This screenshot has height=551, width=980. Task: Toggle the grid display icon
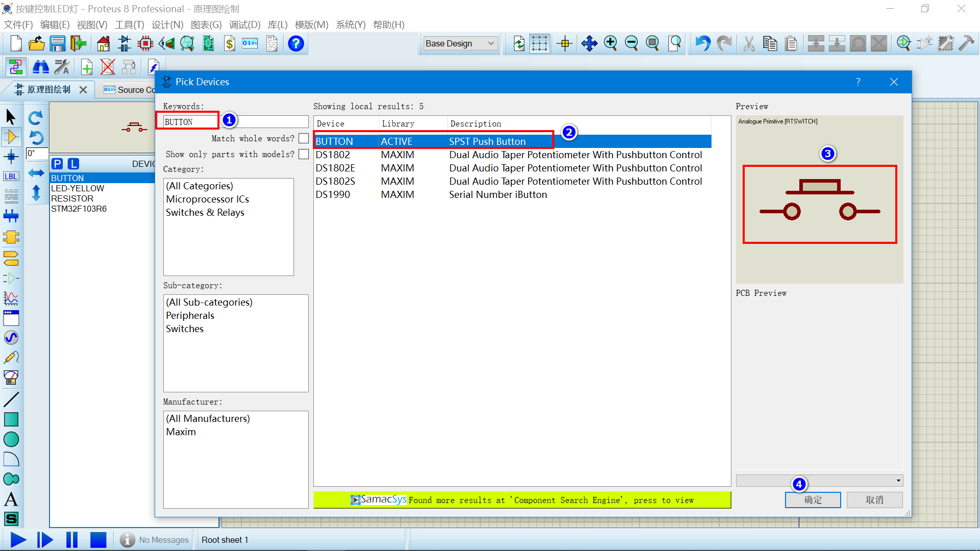coord(539,43)
